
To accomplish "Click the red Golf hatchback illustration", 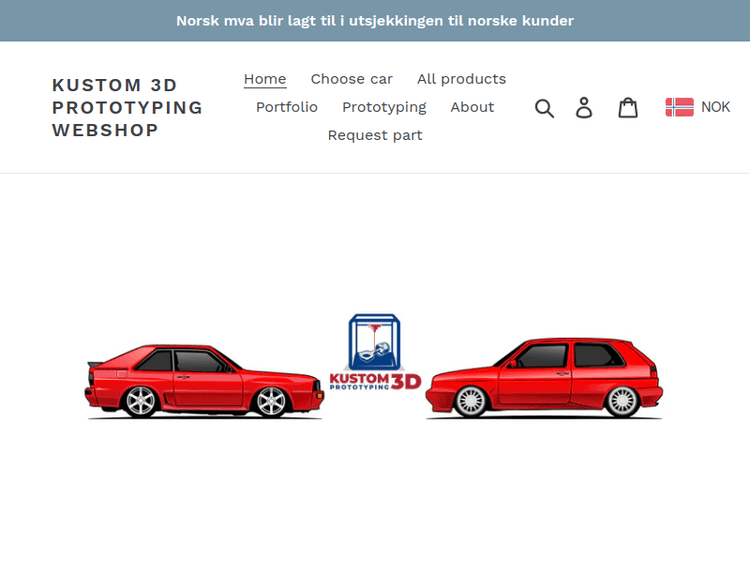I will pos(544,378).
